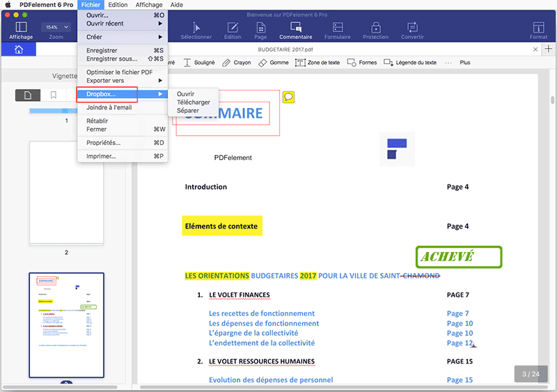Open the Formulaire tool

click(337, 31)
